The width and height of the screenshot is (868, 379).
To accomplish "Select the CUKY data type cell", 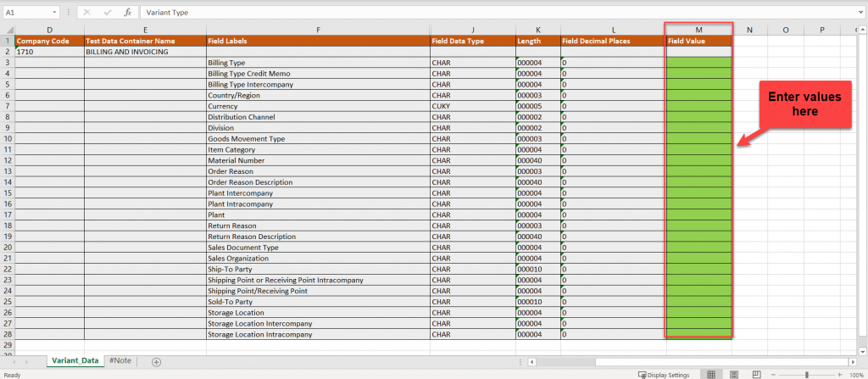I will 473,106.
